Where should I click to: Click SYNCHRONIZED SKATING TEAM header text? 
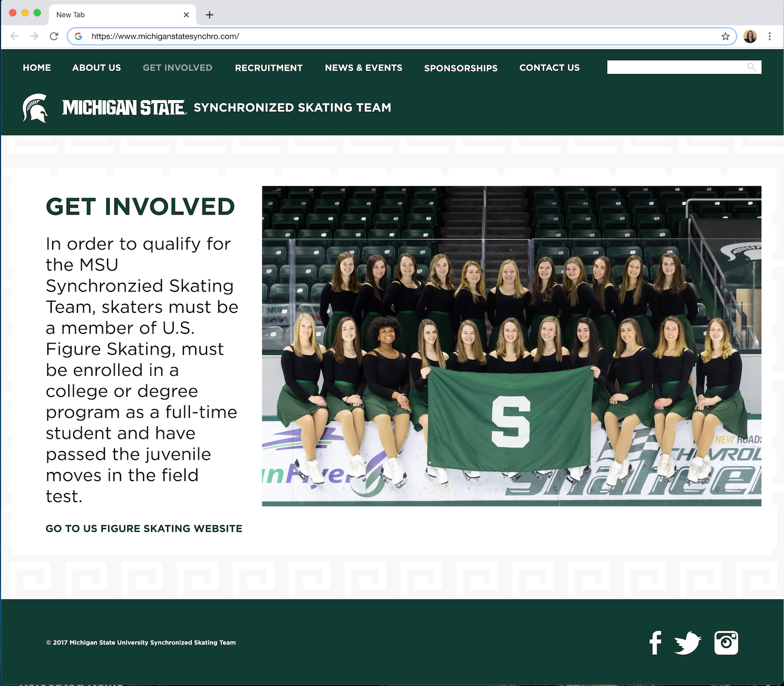coord(292,108)
